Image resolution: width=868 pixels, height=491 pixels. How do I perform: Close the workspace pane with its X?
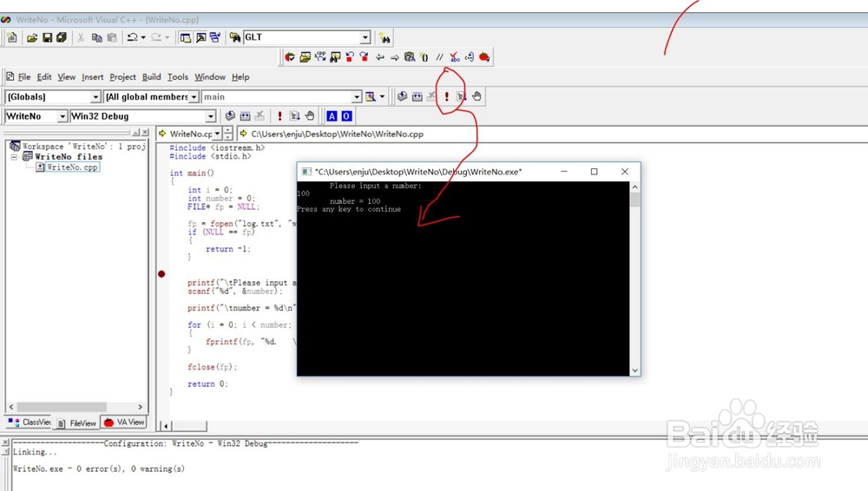point(145,133)
